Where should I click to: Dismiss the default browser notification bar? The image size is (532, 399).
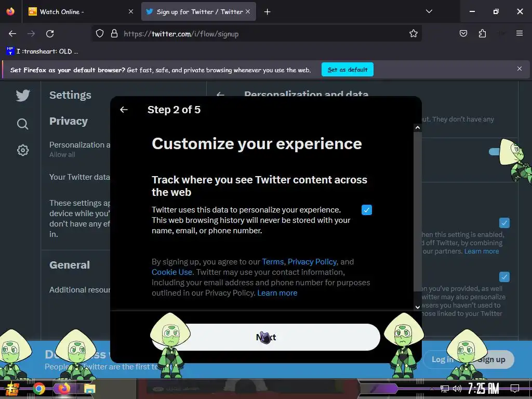coord(520,69)
